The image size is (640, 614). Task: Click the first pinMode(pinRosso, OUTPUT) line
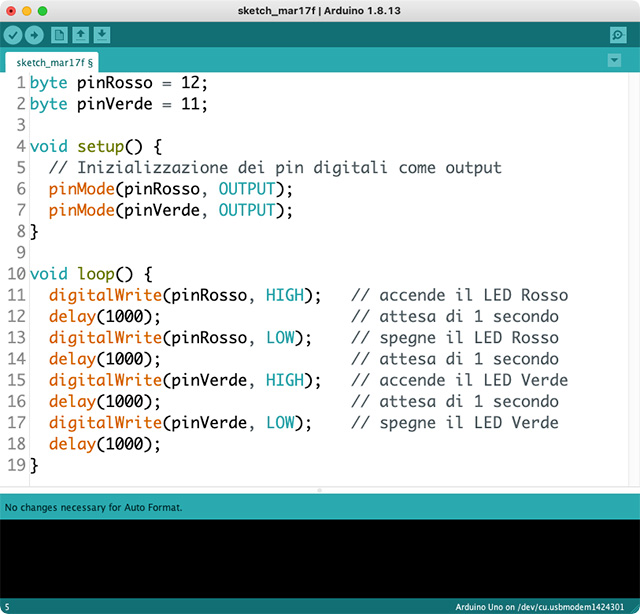point(170,189)
